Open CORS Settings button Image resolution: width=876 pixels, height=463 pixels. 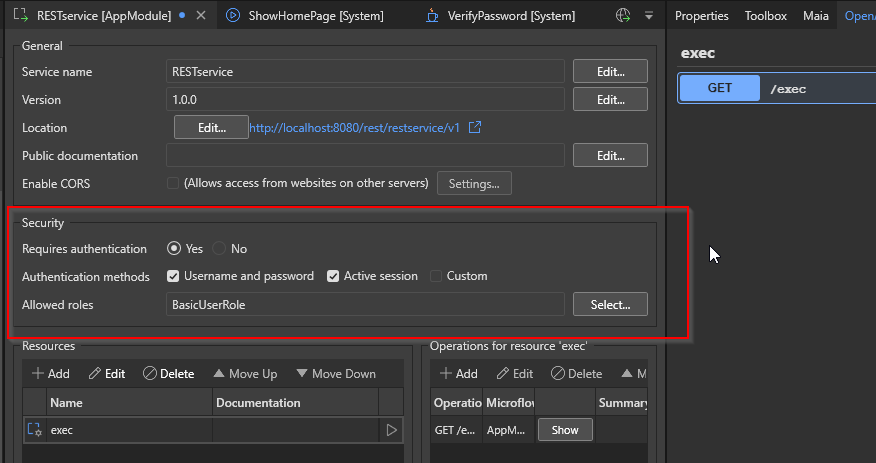pyautogui.click(x=474, y=183)
